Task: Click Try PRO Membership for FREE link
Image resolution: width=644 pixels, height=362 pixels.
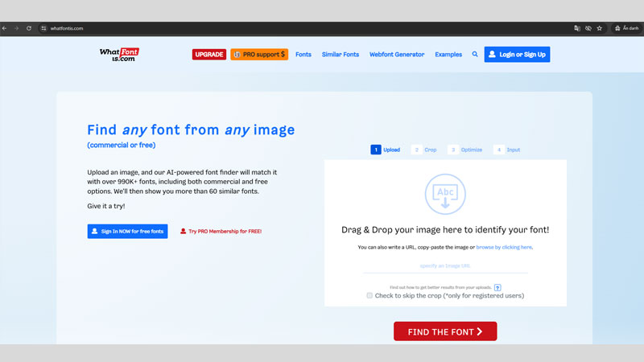Action: (221, 231)
